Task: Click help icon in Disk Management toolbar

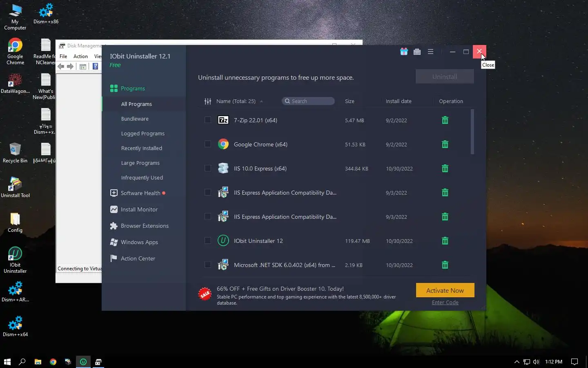Action: (x=96, y=67)
